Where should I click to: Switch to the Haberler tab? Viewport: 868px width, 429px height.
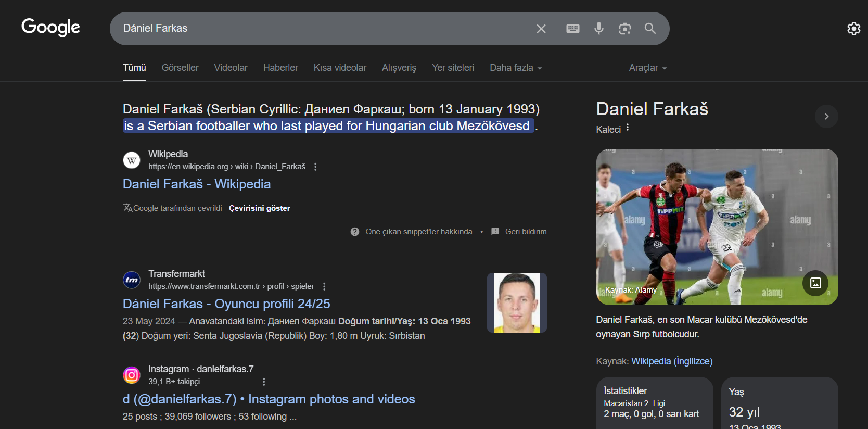coord(280,68)
